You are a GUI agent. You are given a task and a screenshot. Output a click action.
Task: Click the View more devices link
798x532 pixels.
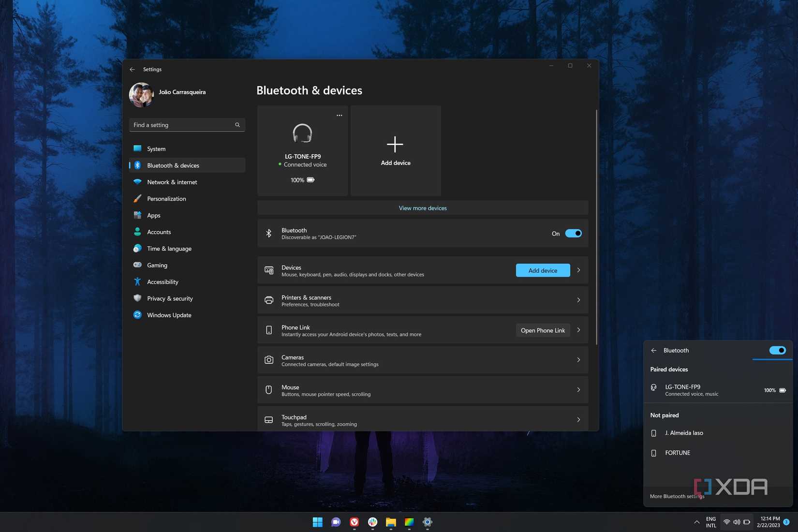423,208
